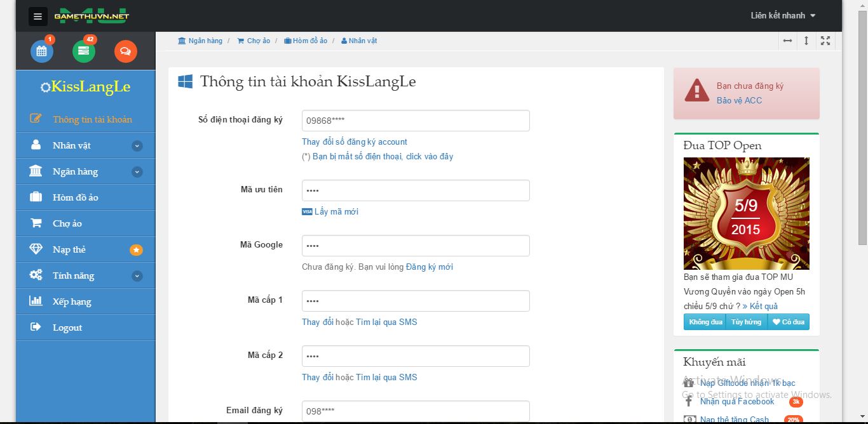Open Hòm đồ ảo in the sidebar

pyautogui.click(x=75, y=197)
